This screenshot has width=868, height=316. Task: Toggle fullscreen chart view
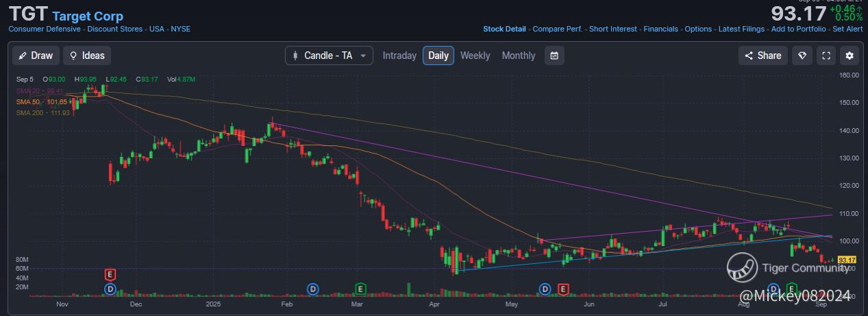(x=826, y=56)
